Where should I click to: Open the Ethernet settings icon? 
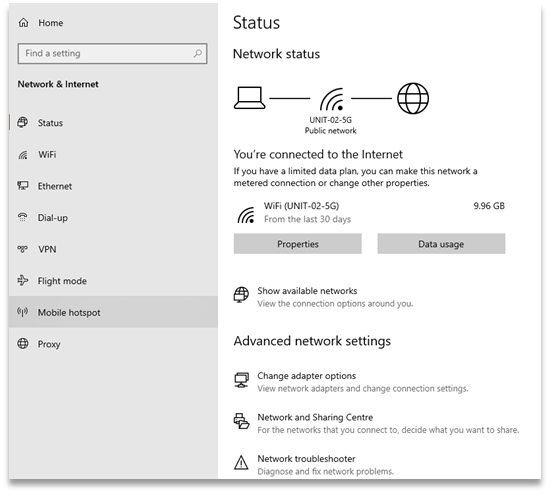23,186
